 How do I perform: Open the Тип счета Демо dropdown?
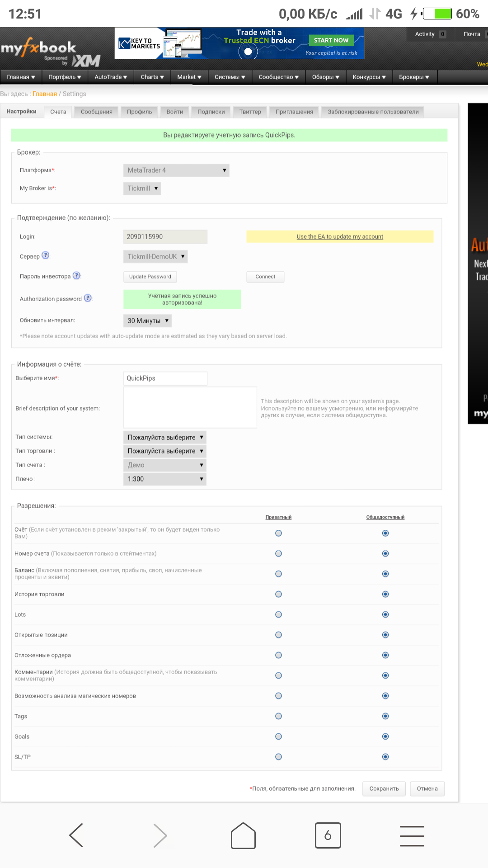[x=165, y=465]
